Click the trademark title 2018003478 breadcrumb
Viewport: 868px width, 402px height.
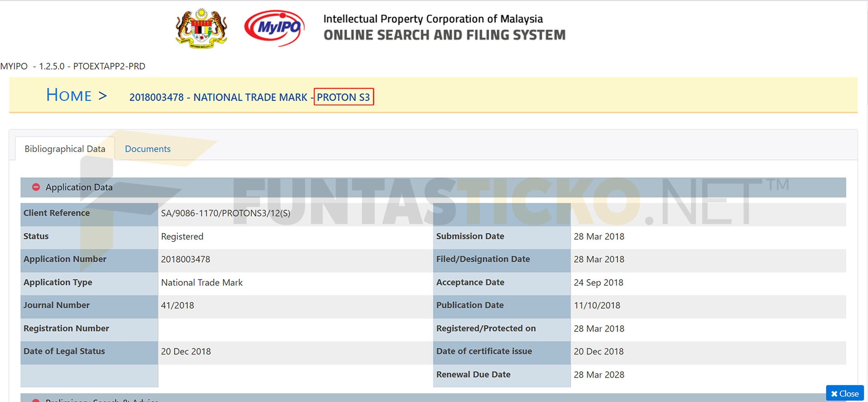coord(249,97)
